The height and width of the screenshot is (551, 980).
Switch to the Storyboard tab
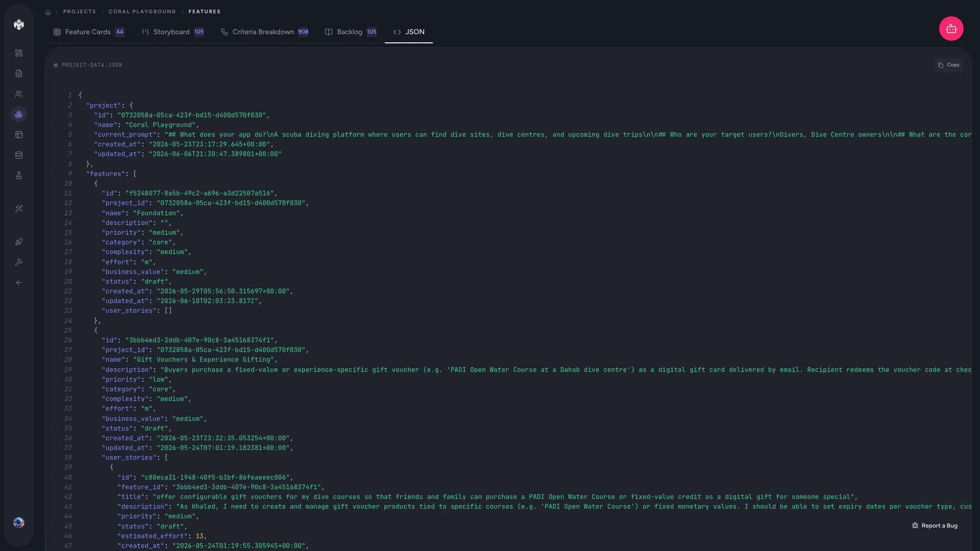click(173, 32)
